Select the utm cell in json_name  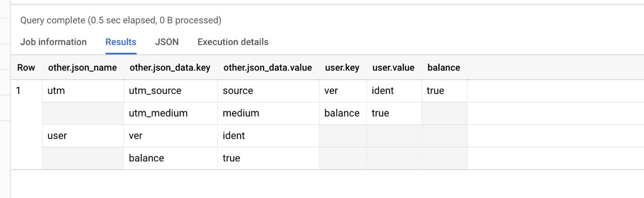coord(83,91)
